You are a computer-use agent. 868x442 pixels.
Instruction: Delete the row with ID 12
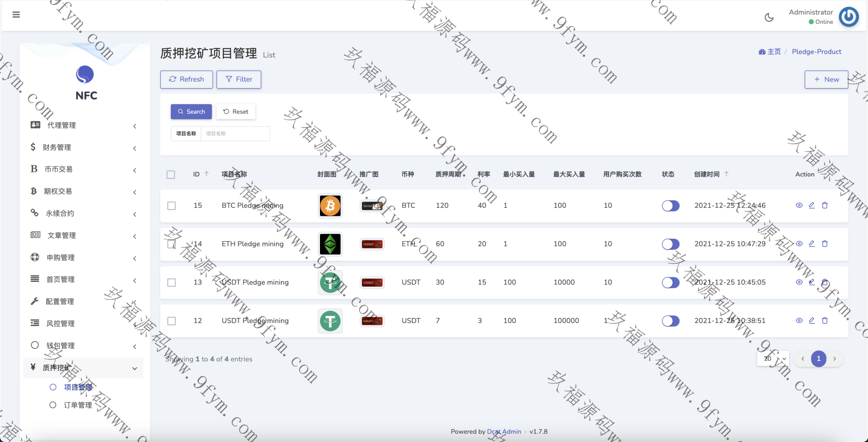coord(825,320)
